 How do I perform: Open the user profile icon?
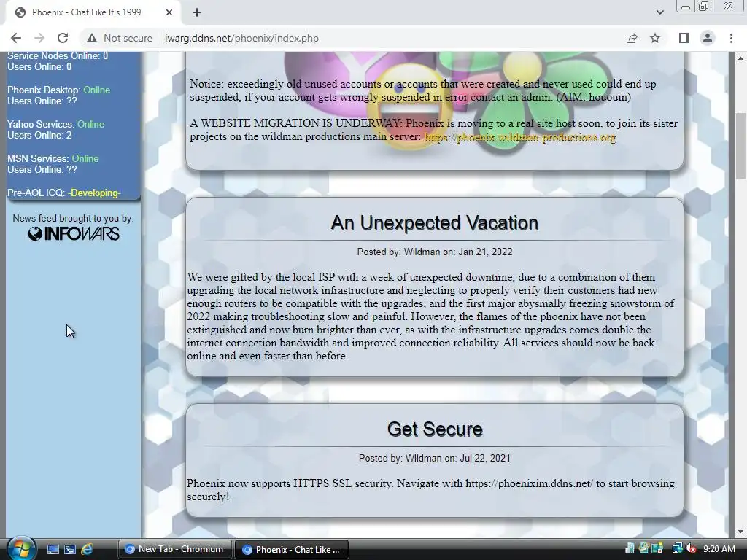pyautogui.click(x=708, y=38)
